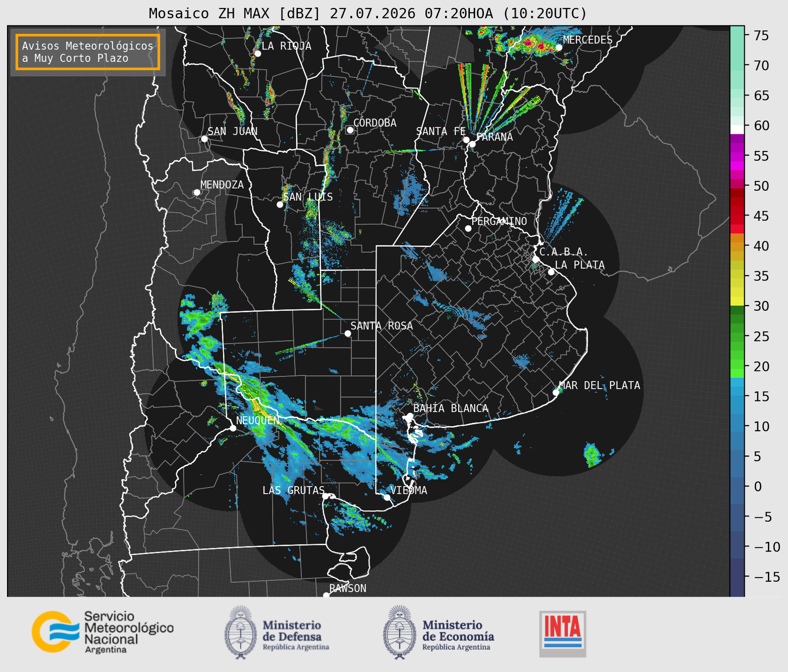Click the PERGAMINO city label
The image size is (788, 672).
[499, 222]
